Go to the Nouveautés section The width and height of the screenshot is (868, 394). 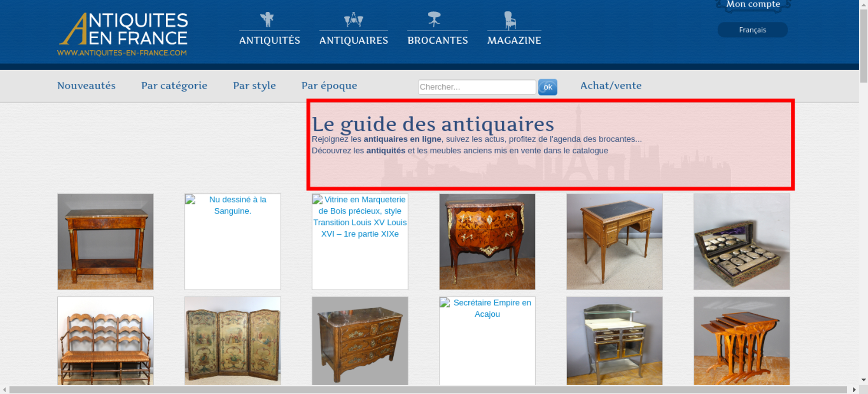(86, 85)
